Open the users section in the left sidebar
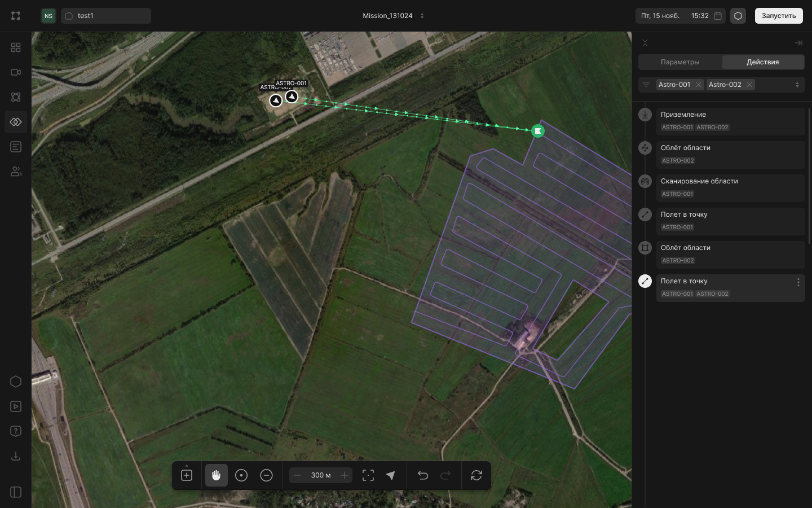Screen dimensions: 812x508 click(x=16, y=172)
